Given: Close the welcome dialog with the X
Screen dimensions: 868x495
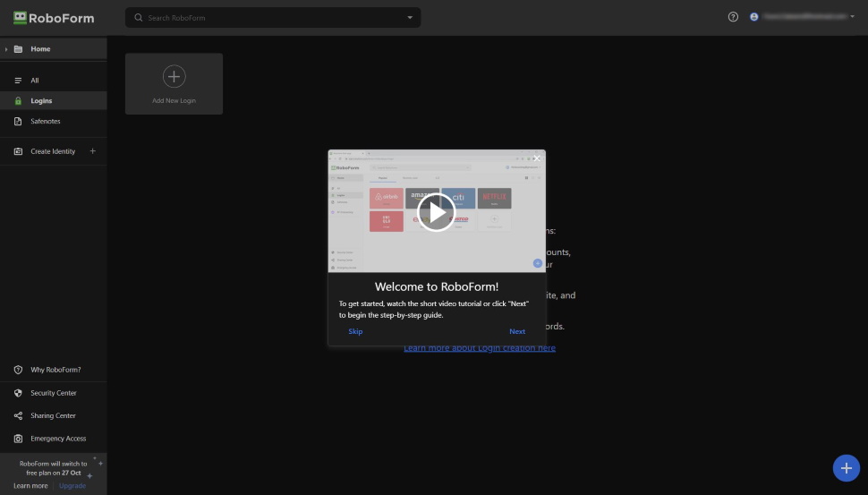Looking at the screenshot, I should pos(536,158).
